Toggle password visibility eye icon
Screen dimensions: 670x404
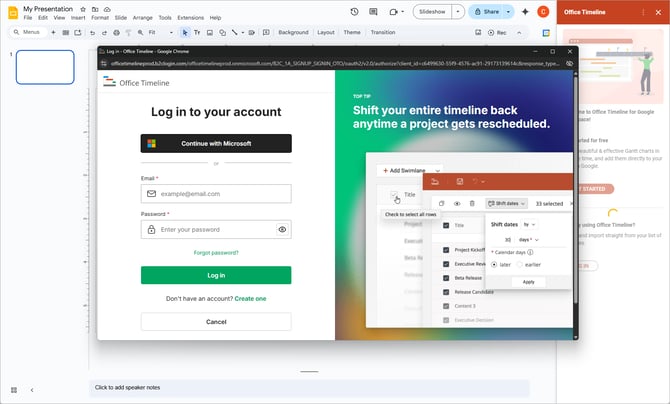click(282, 230)
